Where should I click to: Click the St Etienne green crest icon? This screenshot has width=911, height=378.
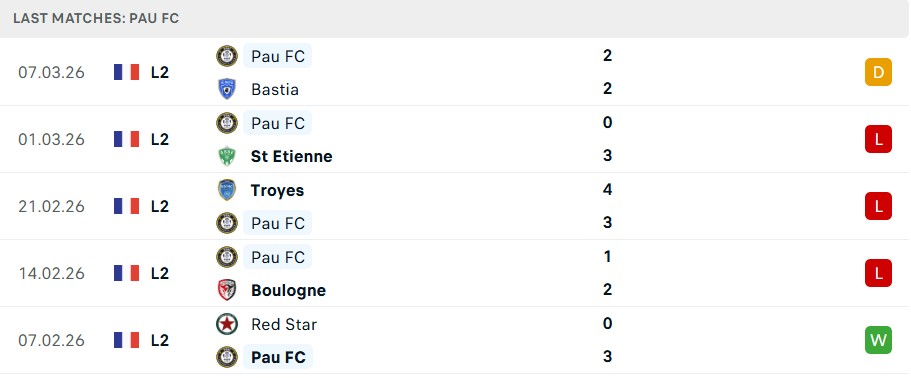point(227,156)
